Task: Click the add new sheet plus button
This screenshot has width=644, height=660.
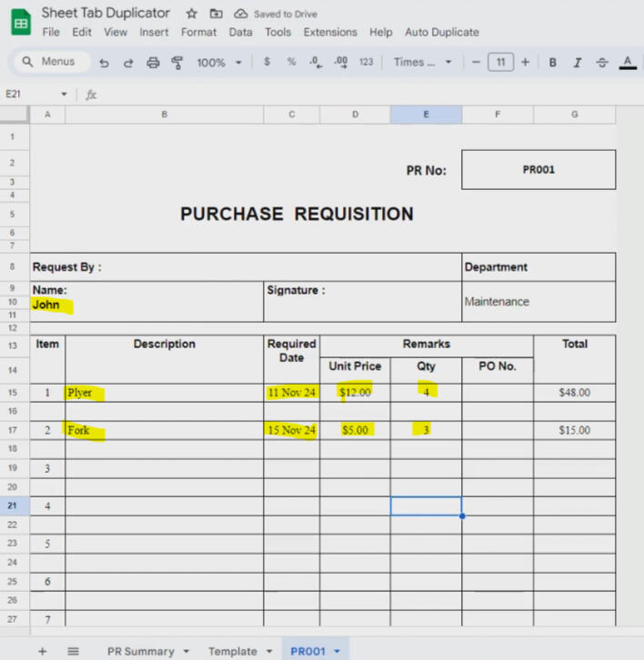Action: 42,651
